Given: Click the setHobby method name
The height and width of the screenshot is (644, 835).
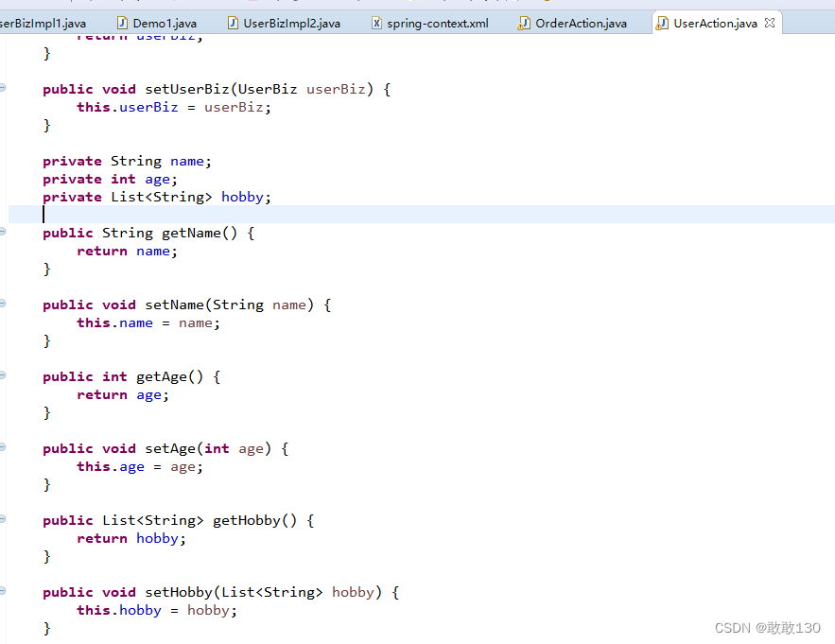Looking at the screenshot, I should 179,592.
